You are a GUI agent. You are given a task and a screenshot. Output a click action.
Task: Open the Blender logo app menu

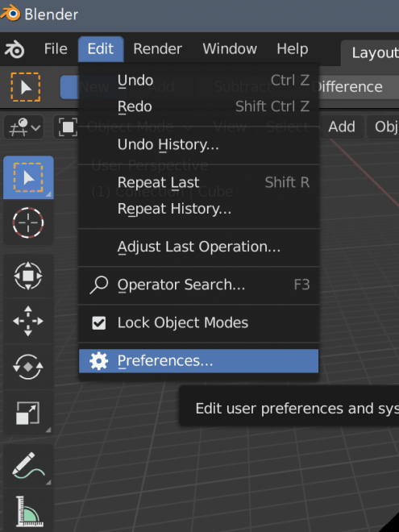15,49
